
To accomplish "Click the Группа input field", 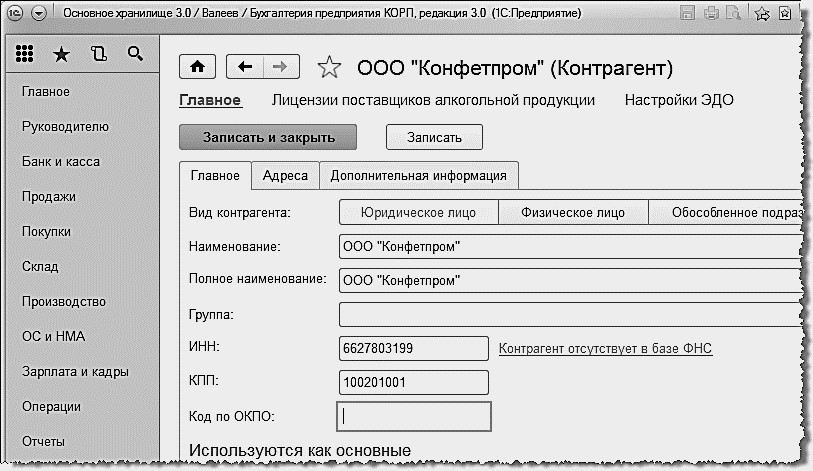I will click(x=570, y=314).
